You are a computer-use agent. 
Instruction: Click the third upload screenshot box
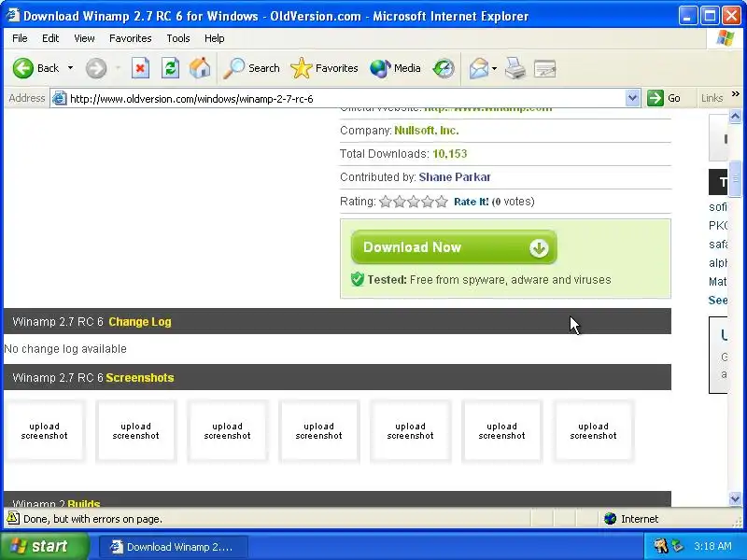(x=227, y=431)
